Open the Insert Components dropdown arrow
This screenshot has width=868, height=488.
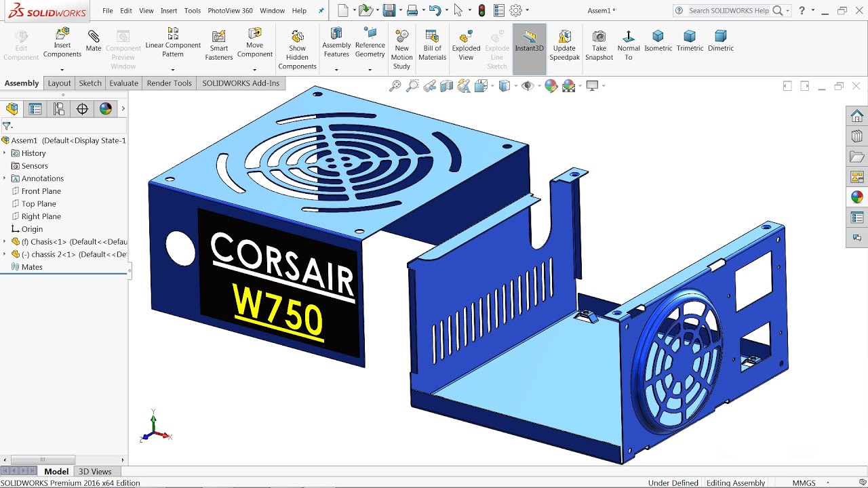[x=62, y=70]
